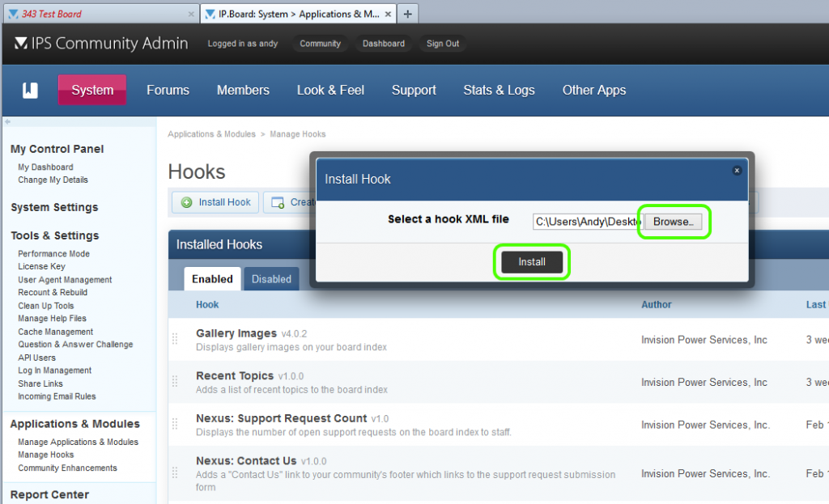Viewport: 829px width, 504px height.
Task: Sort by the Author column header
Action: coord(656,305)
